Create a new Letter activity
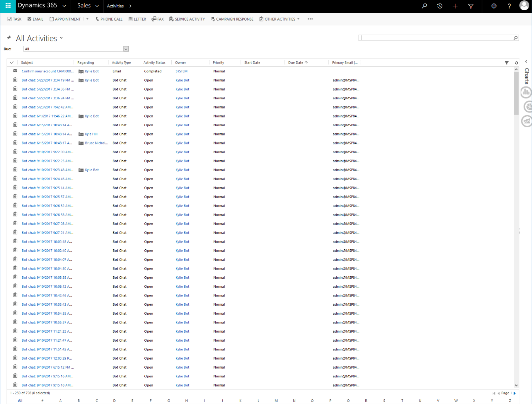Screen dimensions: 532x404 pos(137,19)
